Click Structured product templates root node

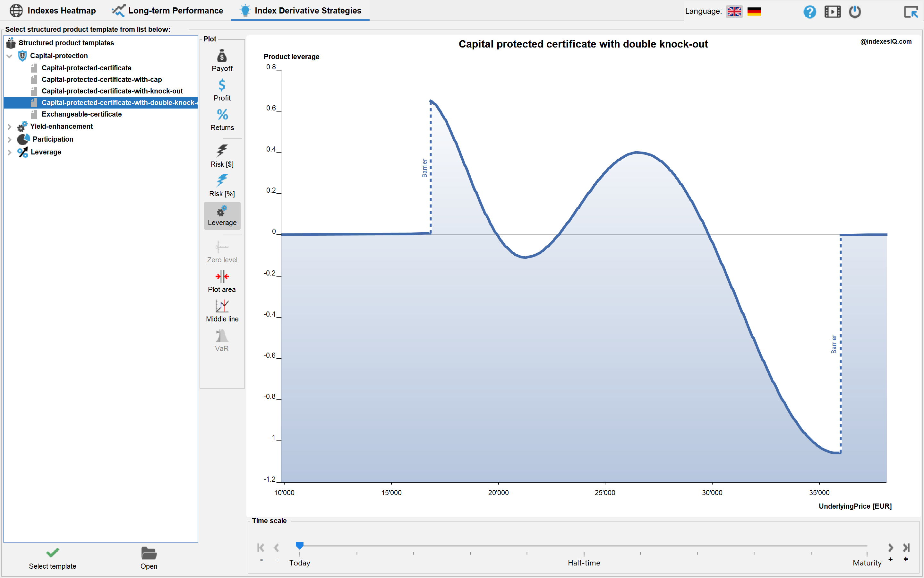66,43
